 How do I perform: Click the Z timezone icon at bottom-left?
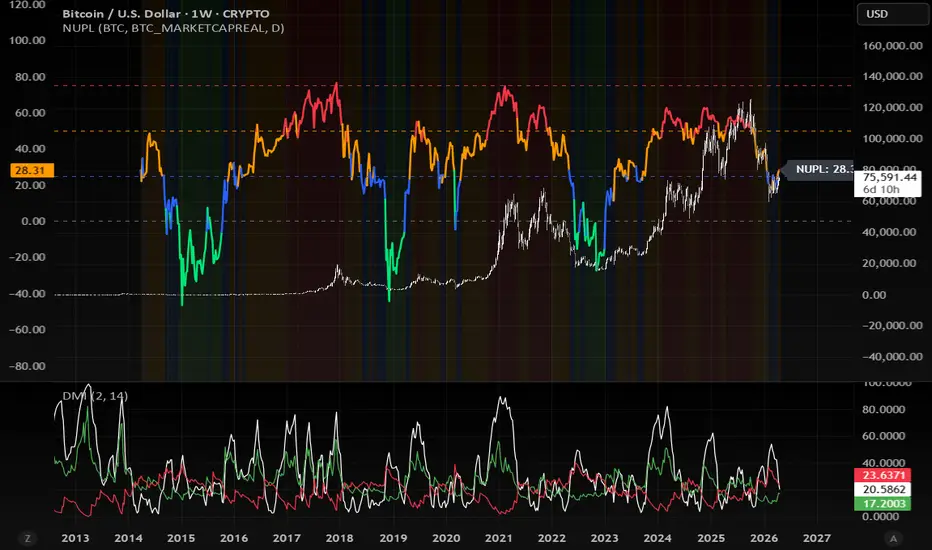pos(27,538)
